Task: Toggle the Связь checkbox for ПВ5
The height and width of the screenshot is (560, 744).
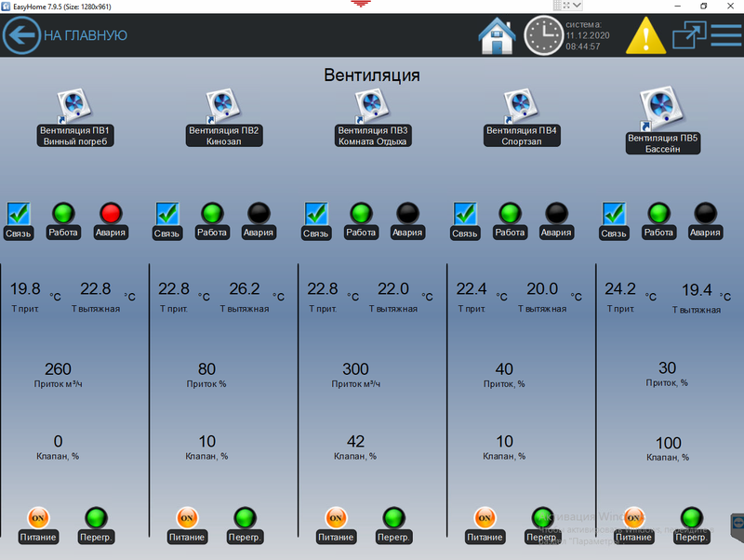Action: (x=614, y=213)
